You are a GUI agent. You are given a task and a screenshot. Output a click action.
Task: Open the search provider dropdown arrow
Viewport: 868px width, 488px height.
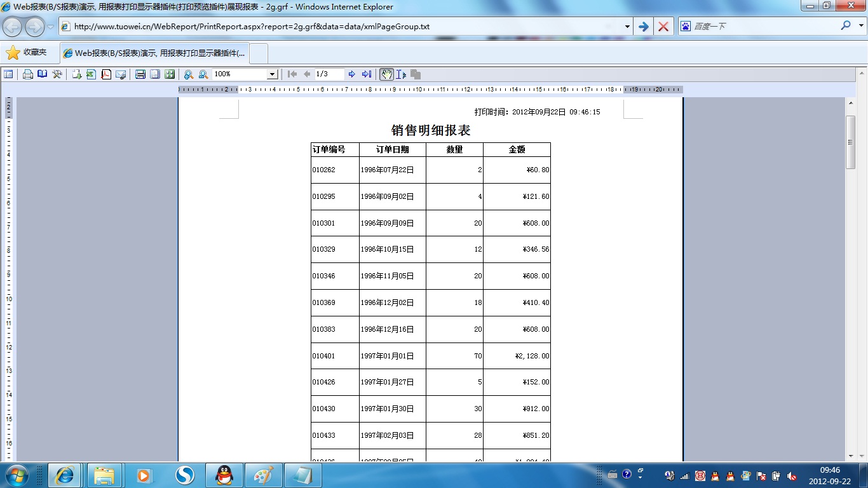point(860,26)
